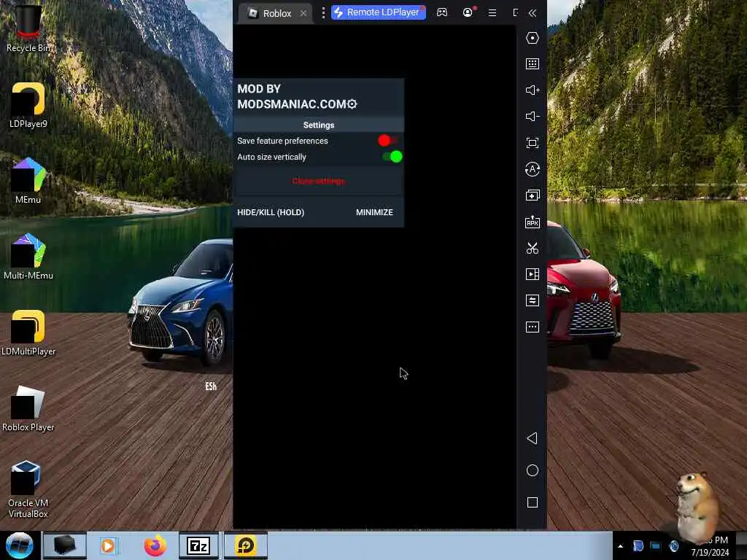This screenshot has height=560, width=747.
Task: Open 7-Zip from the taskbar
Action: (198, 545)
